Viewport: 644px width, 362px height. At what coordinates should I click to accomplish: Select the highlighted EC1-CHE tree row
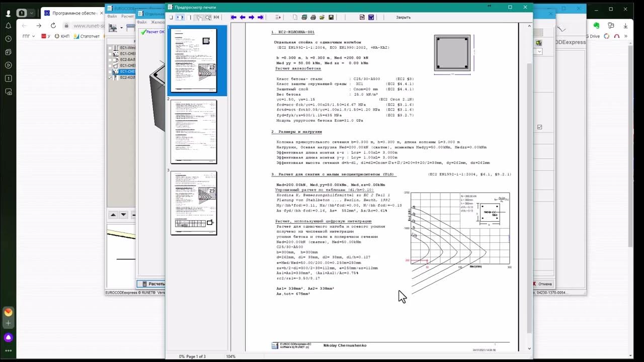click(124, 72)
